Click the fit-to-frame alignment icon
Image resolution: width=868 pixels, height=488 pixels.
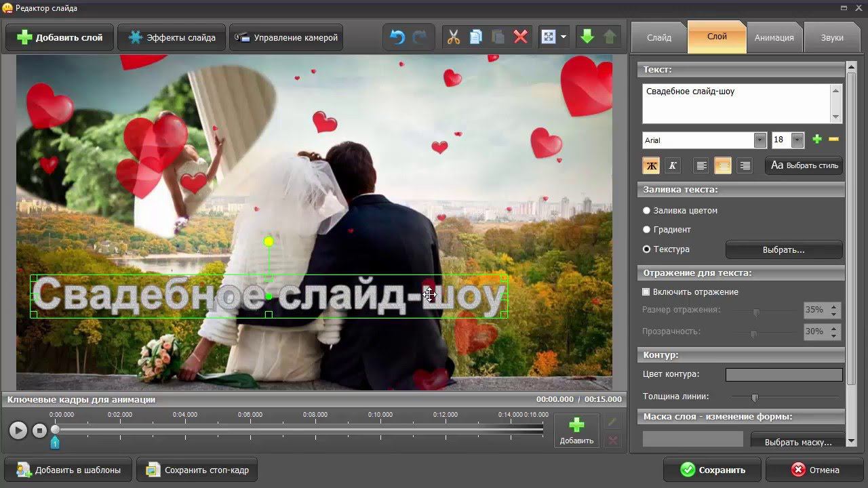[x=548, y=37]
